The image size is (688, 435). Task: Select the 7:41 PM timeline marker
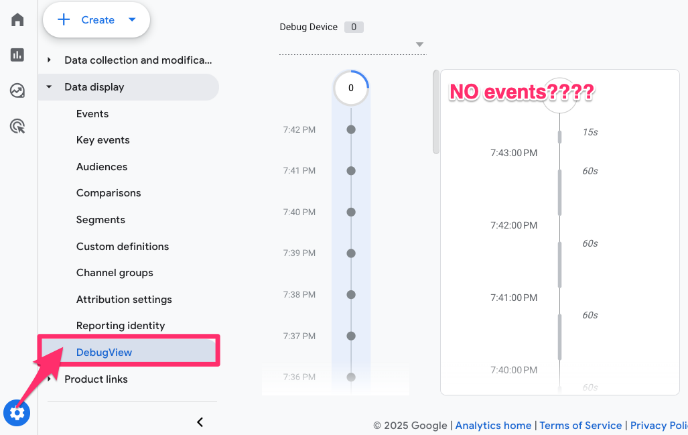[x=351, y=171]
